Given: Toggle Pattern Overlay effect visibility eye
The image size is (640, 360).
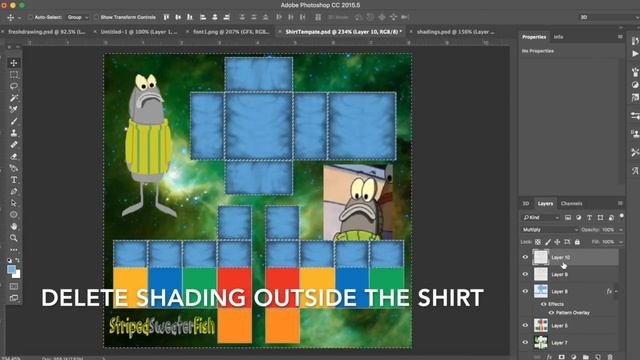Looking at the screenshot, I should (x=551, y=313).
